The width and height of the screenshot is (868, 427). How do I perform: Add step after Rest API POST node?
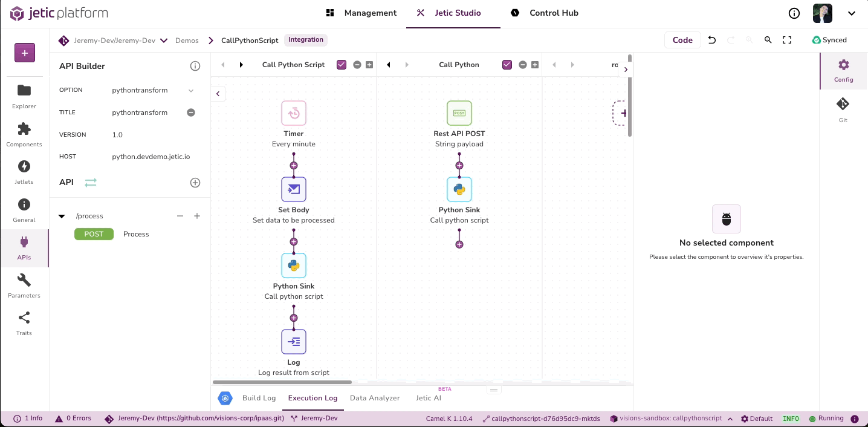coord(459,165)
